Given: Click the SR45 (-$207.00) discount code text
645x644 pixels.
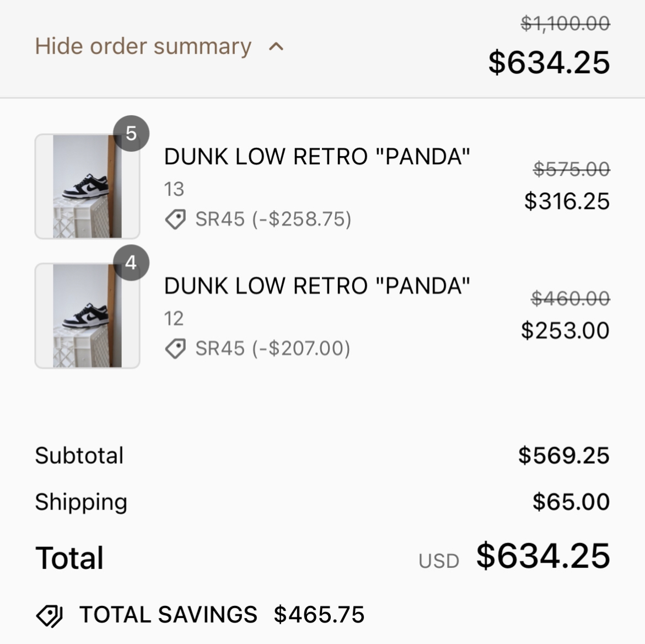Looking at the screenshot, I should coord(272,348).
